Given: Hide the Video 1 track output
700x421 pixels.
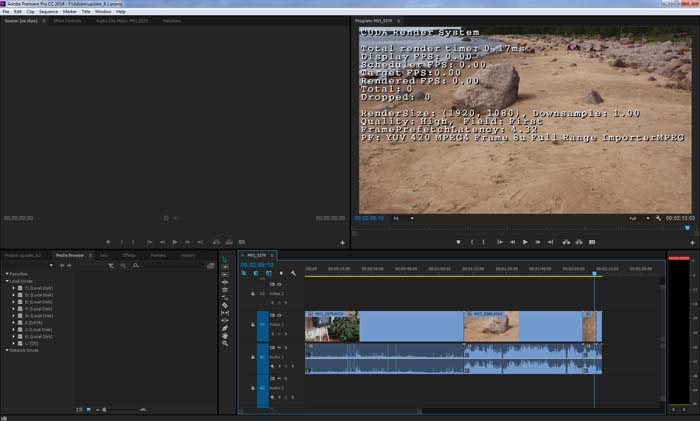Looking at the screenshot, I should (x=280, y=315).
